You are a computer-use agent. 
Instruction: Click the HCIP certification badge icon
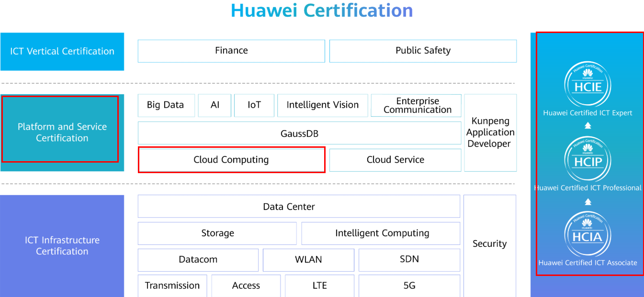click(588, 159)
